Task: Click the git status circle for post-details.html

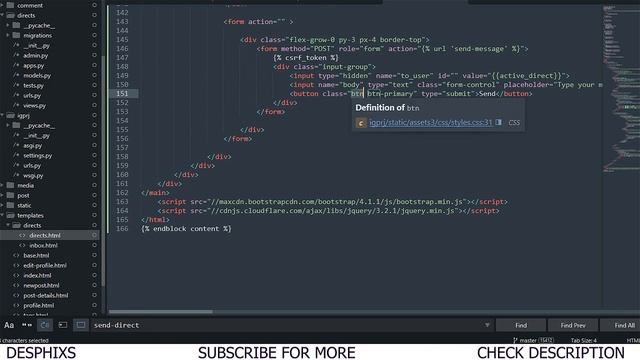Action: click(x=94, y=295)
